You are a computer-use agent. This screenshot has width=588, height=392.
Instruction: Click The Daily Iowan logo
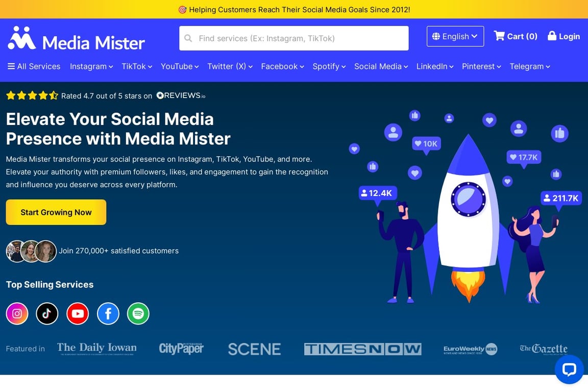[x=97, y=349]
